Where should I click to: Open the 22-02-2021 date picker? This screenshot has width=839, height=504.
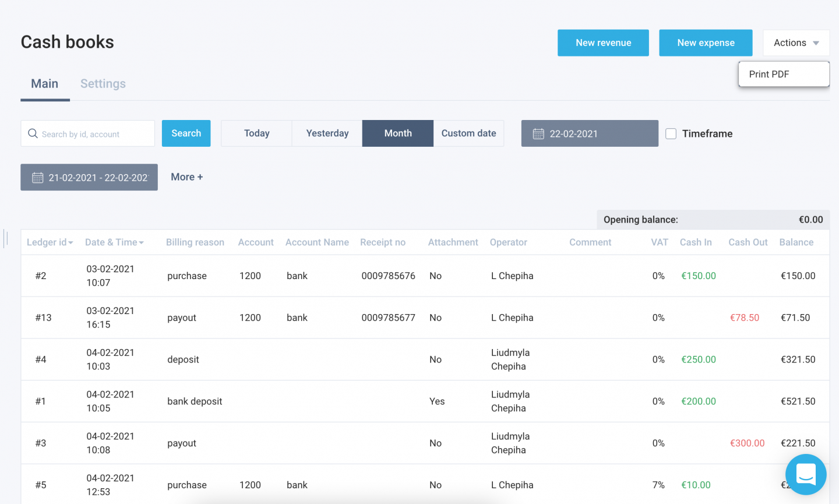click(590, 133)
